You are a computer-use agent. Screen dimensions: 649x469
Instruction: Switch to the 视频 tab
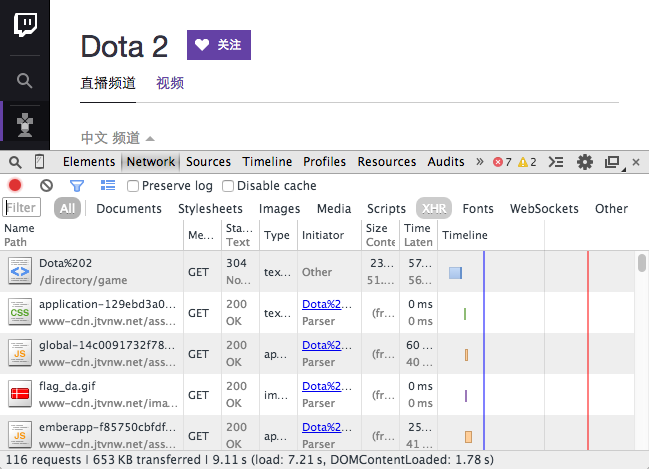170,83
